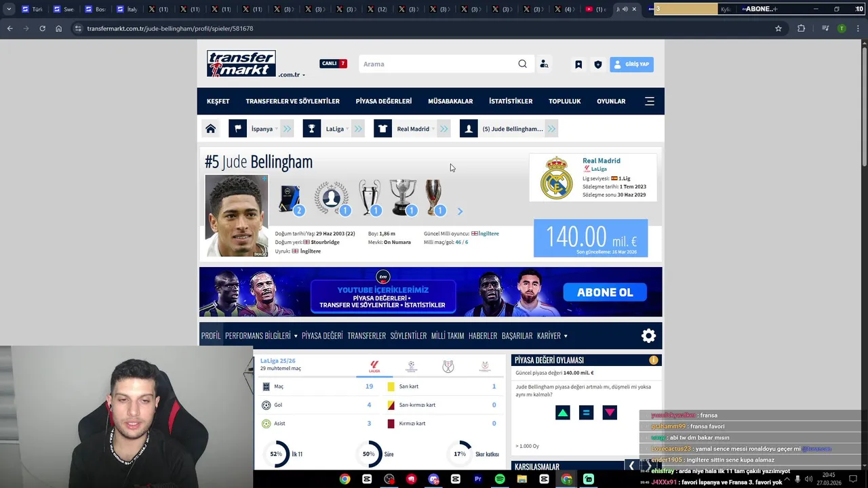Click the magnifier search icon

[x=522, y=64]
